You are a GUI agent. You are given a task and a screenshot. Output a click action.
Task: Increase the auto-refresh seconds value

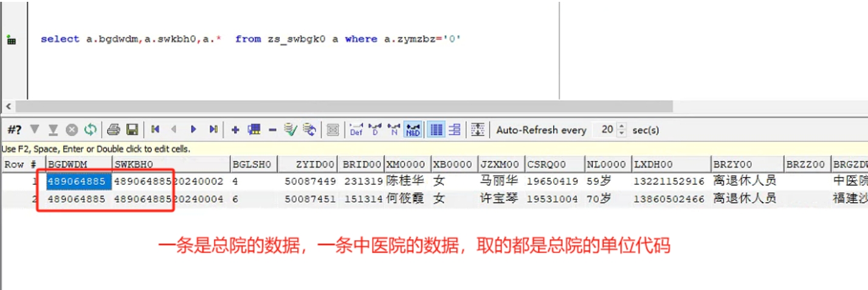621,126
